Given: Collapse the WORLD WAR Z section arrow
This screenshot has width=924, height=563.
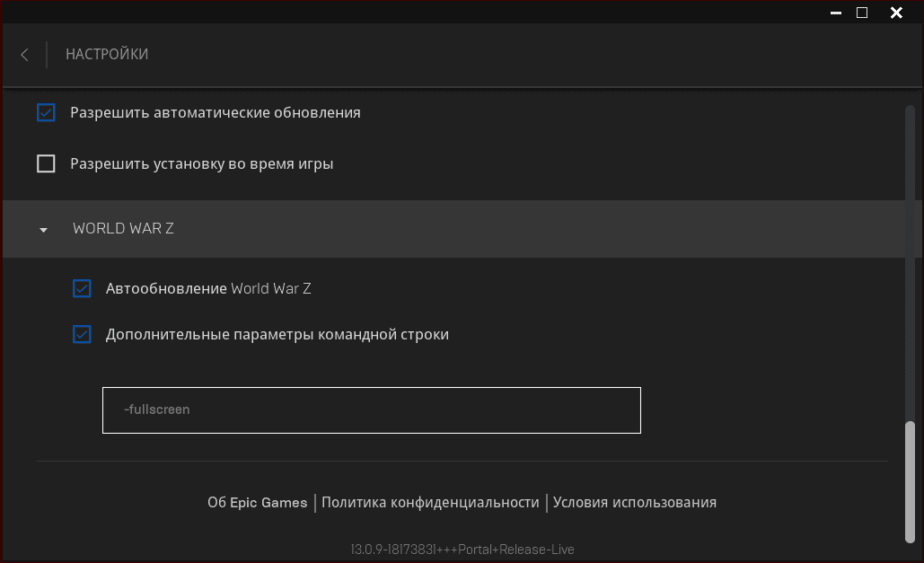Looking at the screenshot, I should pos(43,230).
